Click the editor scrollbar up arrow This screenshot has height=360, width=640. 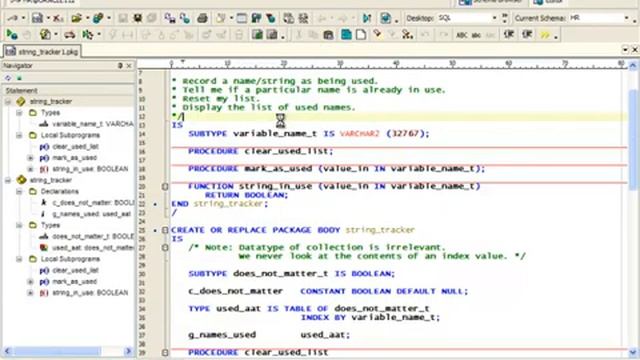(633, 65)
